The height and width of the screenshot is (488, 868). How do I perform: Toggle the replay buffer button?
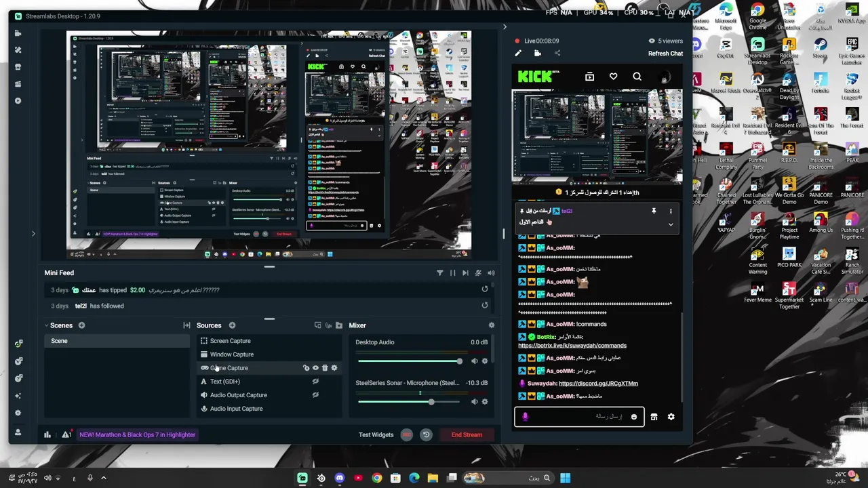pyautogui.click(x=426, y=434)
